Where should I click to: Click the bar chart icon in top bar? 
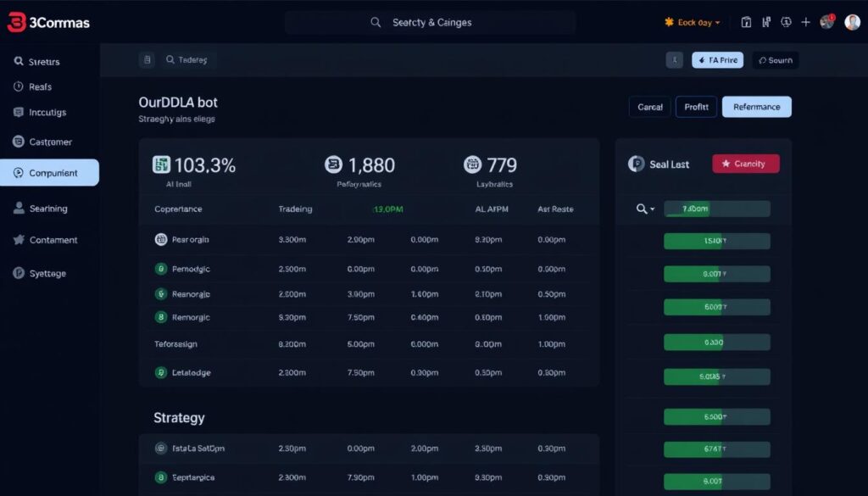coord(766,22)
